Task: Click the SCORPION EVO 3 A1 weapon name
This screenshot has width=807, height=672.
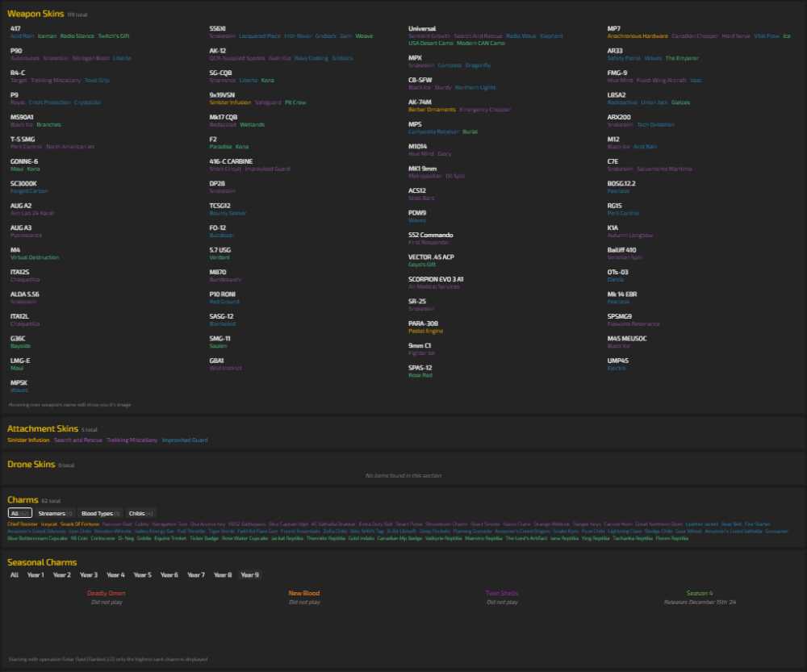Action: pyautogui.click(x=436, y=279)
